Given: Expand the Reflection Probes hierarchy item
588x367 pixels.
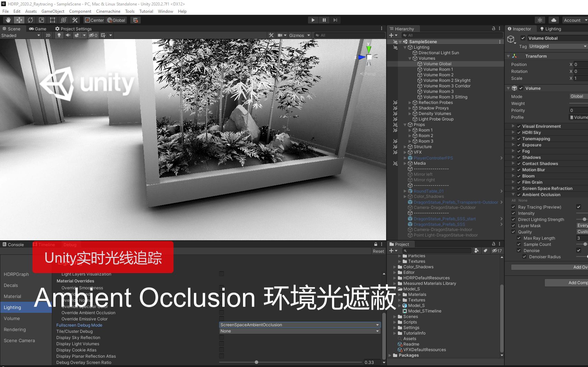Looking at the screenshot, I should 410,102.
